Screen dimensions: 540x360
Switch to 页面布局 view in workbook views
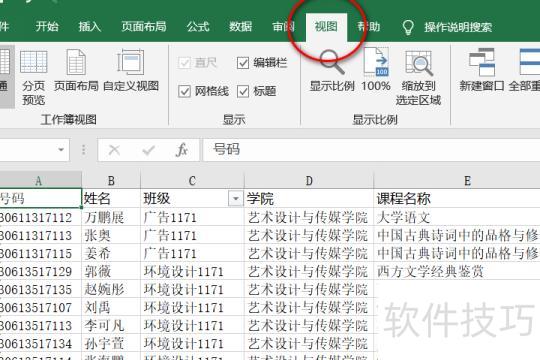tap(76, 71)
